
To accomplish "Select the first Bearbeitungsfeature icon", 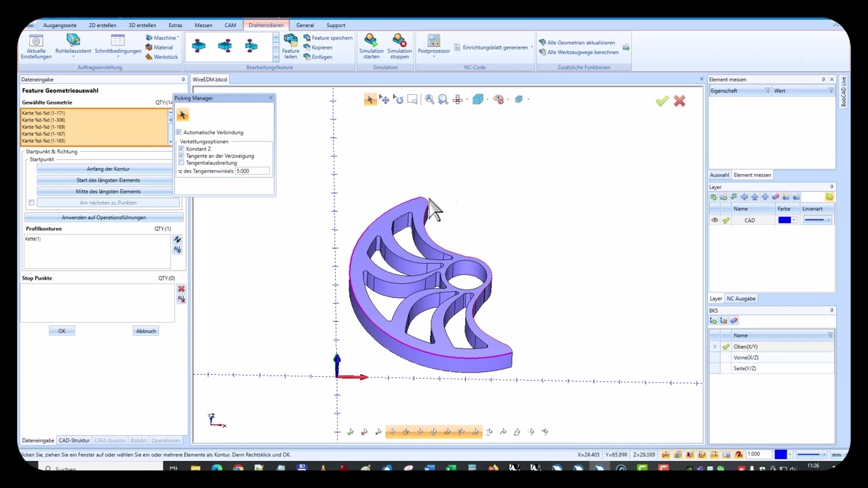I will [x=199, y=46].
